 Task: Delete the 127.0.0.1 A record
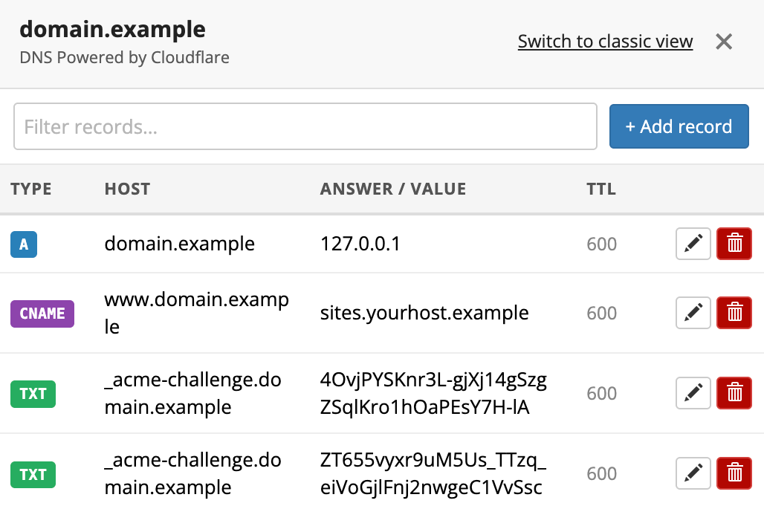pos(734,244)
